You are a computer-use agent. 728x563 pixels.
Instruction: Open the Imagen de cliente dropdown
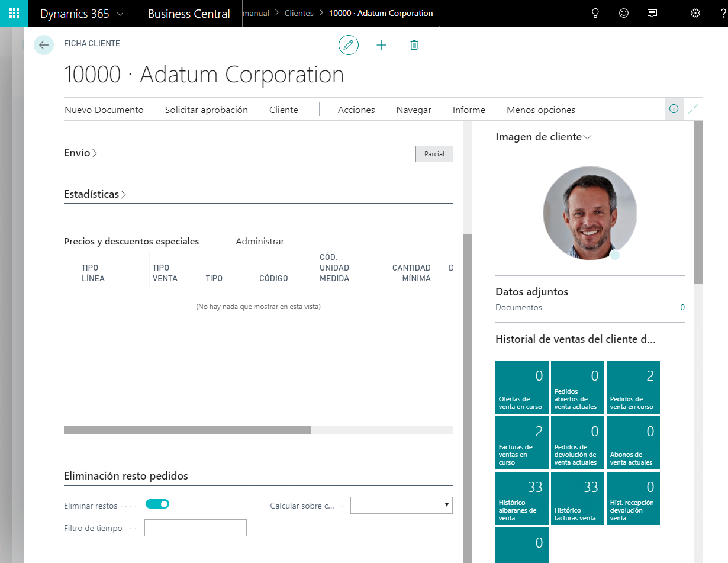click(543, 137)
